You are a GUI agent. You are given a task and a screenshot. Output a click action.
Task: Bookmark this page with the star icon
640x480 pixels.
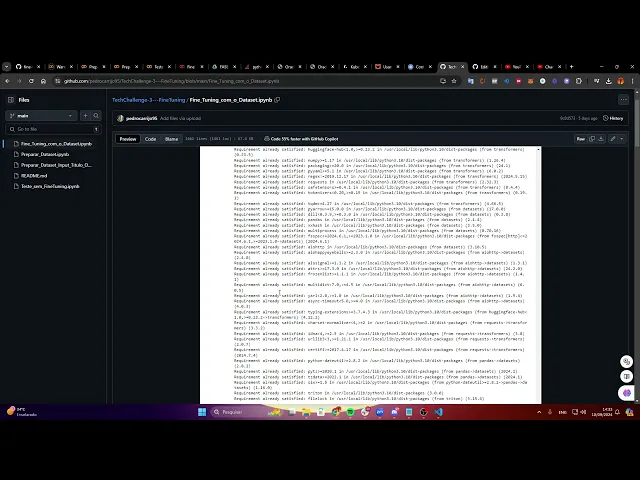(x=454, y=81)
